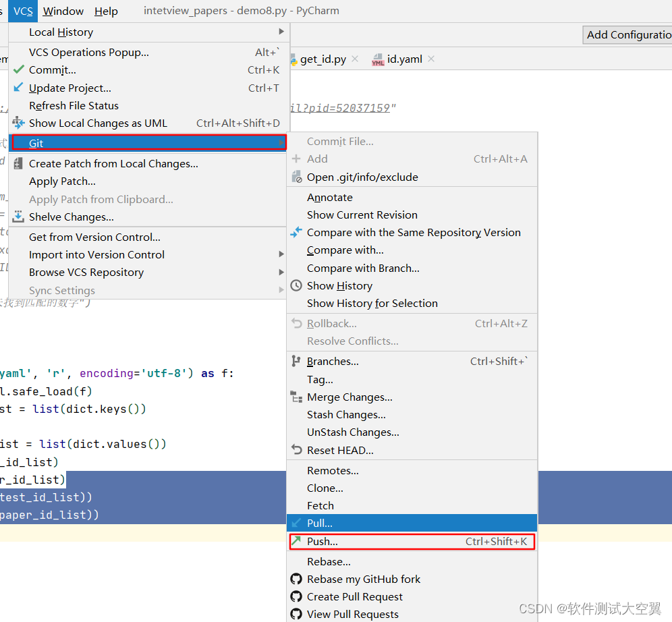The image size is (672, 622).
Task: Click the 'Merge Changes...' text
Action: pyautogui.click(x=349, y=397)
